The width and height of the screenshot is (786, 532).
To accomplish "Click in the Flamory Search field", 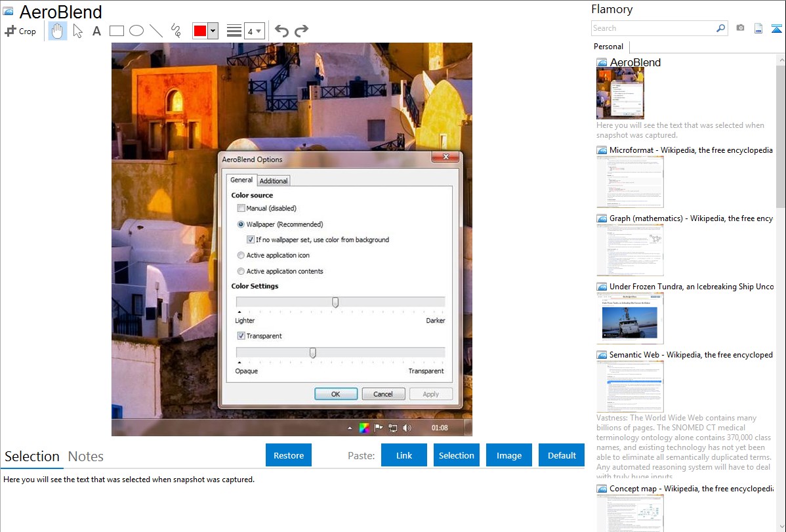I will tap(653, 28).
